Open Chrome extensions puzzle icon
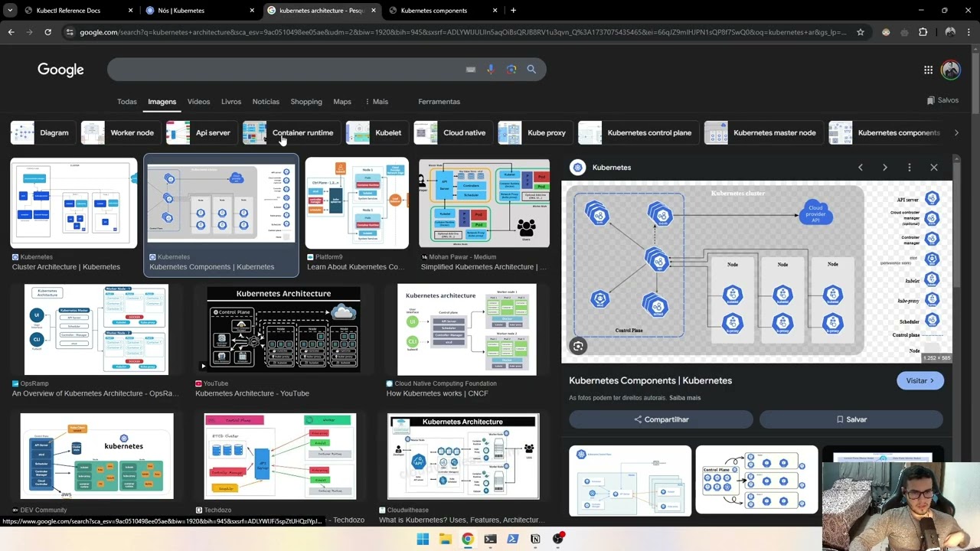 923,32
